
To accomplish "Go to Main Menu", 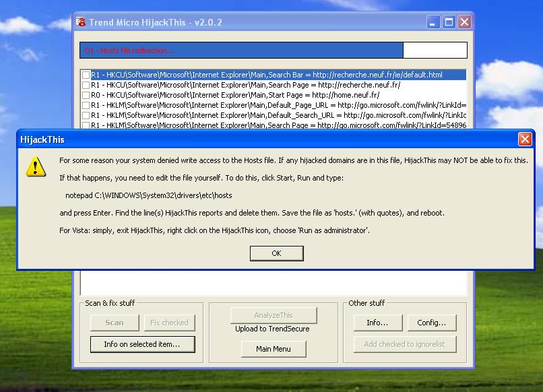I will point(273,349).
